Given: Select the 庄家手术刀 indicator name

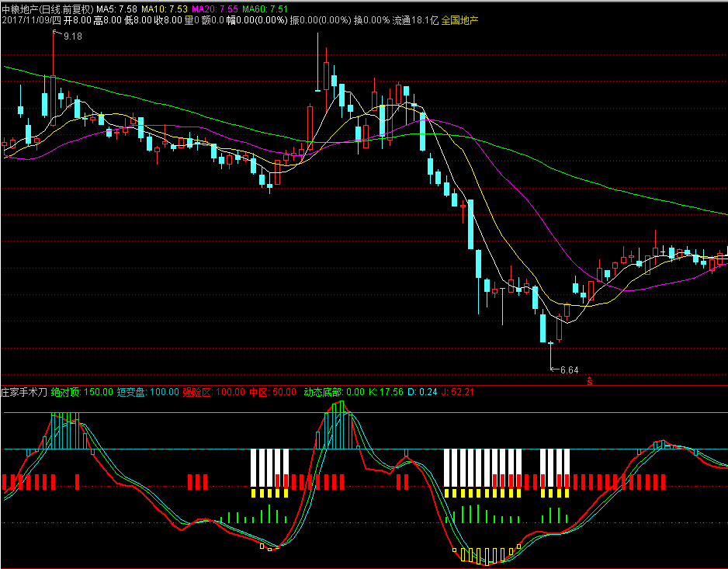Looking at the screenshot, I should (24, 392).
